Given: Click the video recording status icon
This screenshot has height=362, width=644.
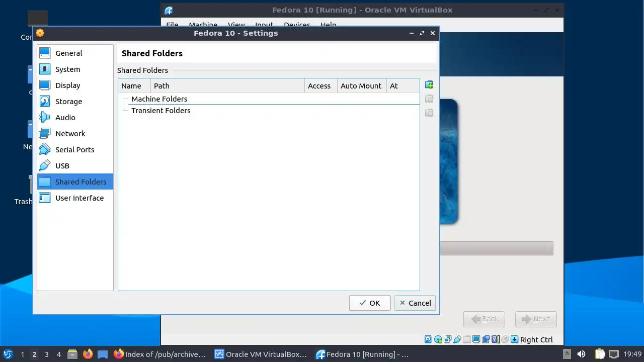Looking at the screenshot, I should coord(486,339).
